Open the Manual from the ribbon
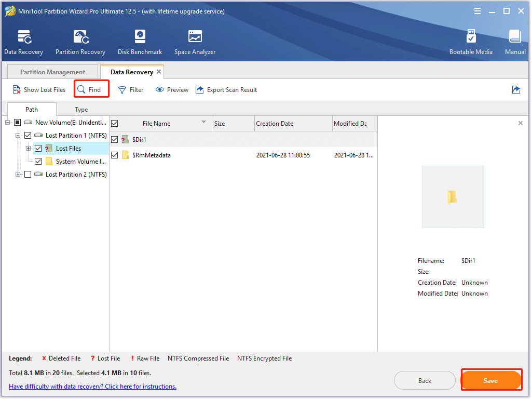The width and height of the screenshot is (532, 399). (x=515, y=43)
